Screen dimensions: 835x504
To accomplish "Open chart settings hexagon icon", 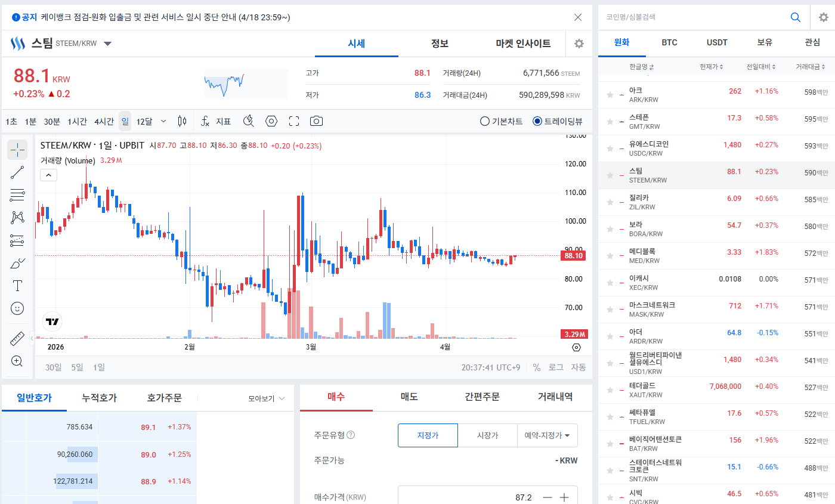I will click(x=271, y=121).
